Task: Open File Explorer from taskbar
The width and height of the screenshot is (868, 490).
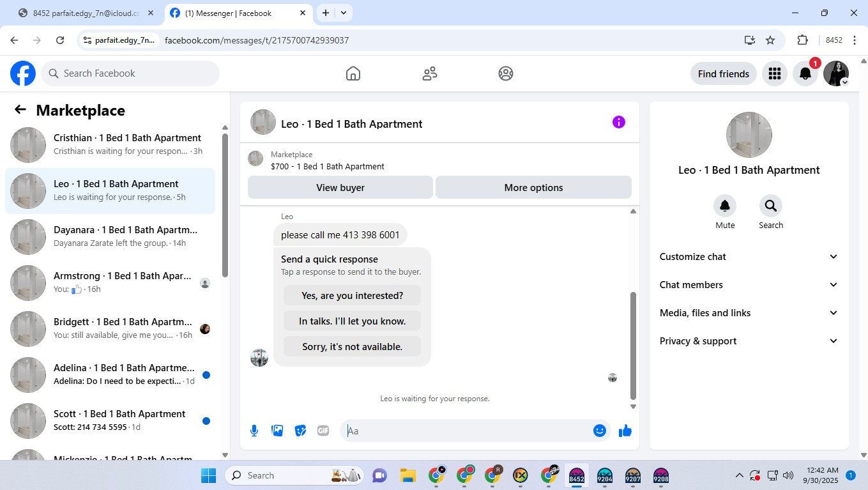Action: pyautogui.click(x=408, y=475)
